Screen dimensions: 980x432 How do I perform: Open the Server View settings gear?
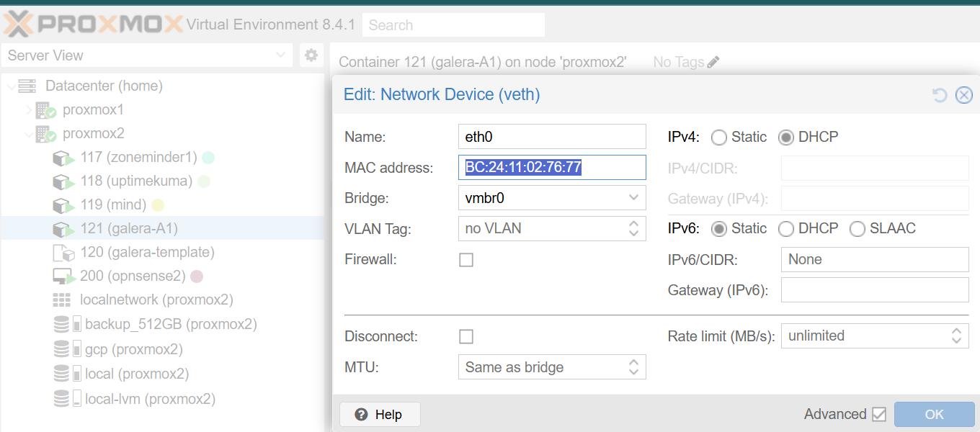coord(311,55)
